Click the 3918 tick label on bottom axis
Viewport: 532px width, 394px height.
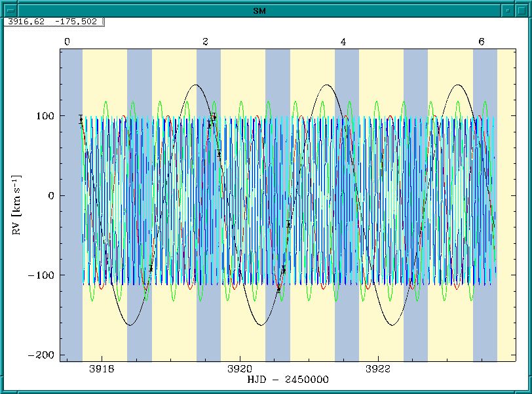click(x=102, y=369)
